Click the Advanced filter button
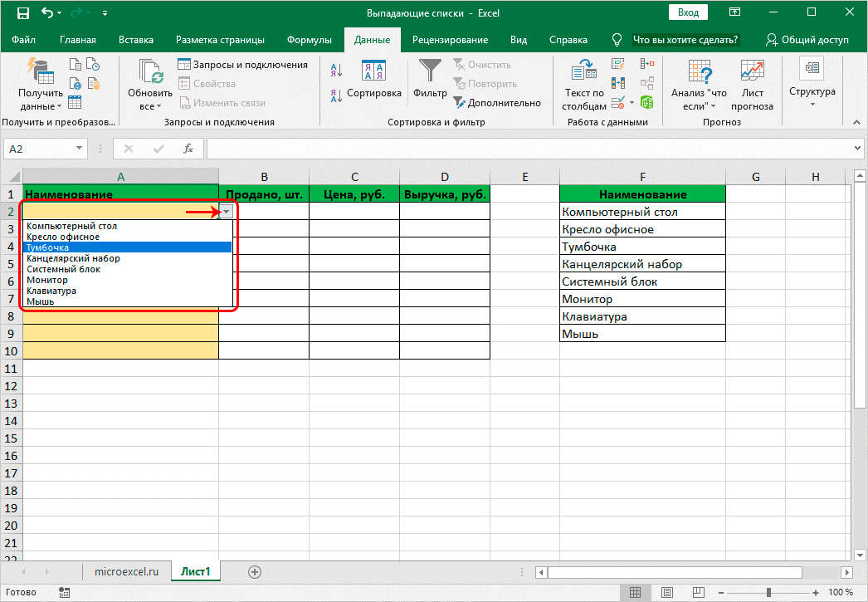This screenshot has width=868, height=602. 496,103
